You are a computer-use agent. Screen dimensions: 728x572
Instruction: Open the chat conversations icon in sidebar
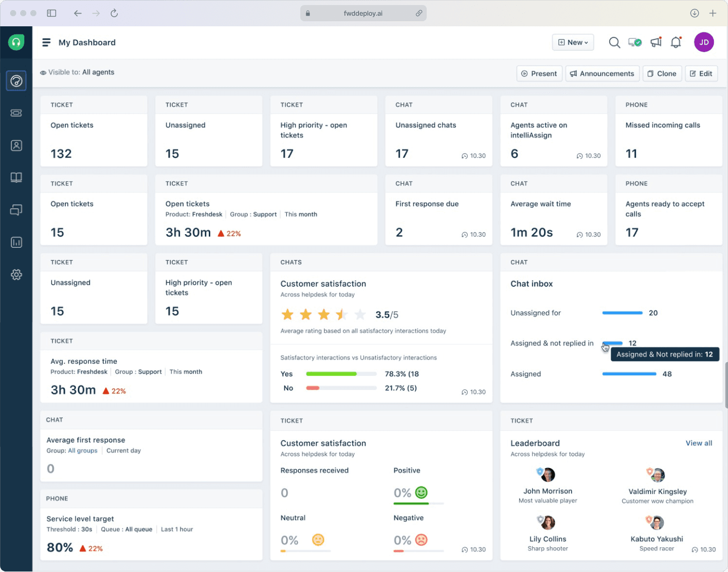pos(16,210)
